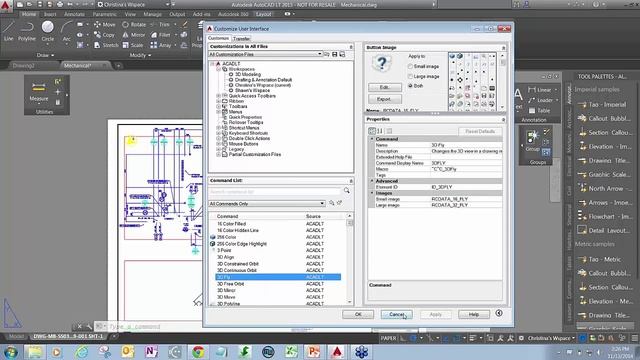Click the Fillet tool
Image resolution: width=640 pixels, height=360 pixels.
pos(161,35)
